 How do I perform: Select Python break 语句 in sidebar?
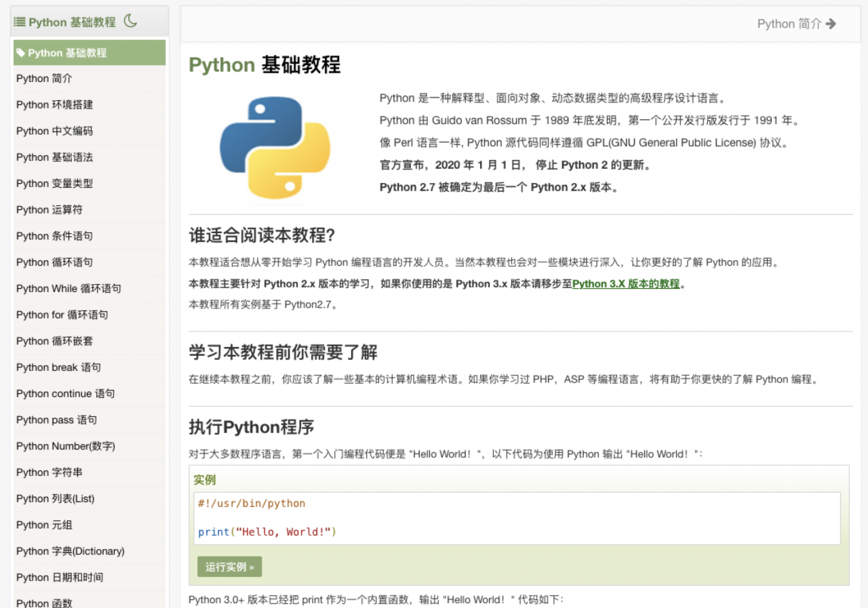point(58,367)
